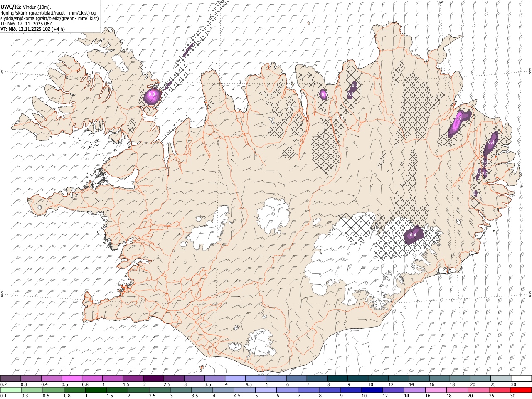Pick the upper legend swatch starting at 0.8
532x399 pixels.
[92, 378]
